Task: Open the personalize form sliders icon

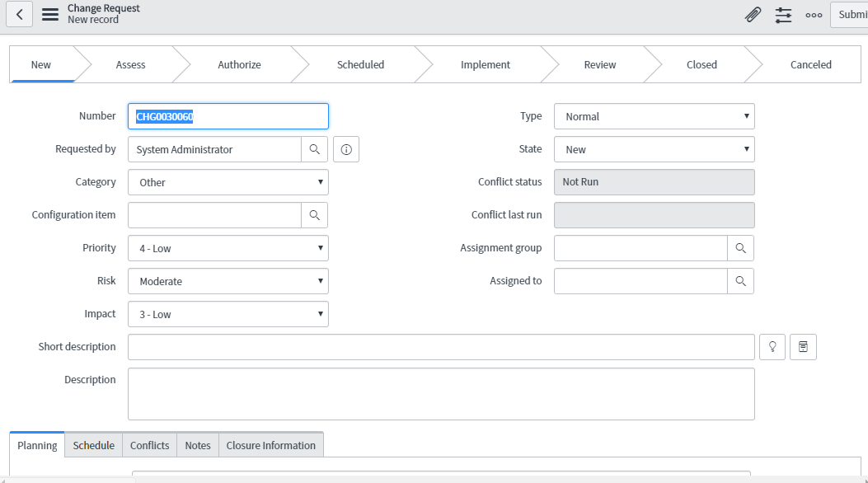Action: tap(783, 15)
